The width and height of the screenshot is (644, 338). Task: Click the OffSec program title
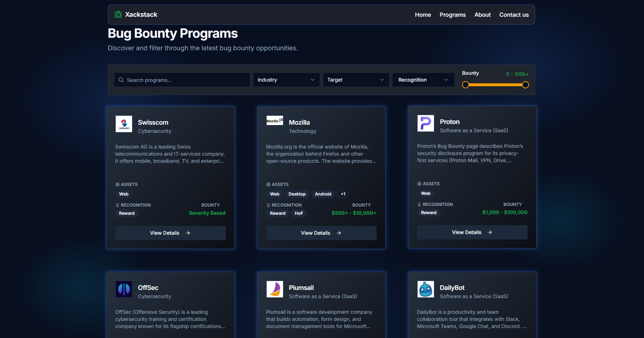click(148, 287)
